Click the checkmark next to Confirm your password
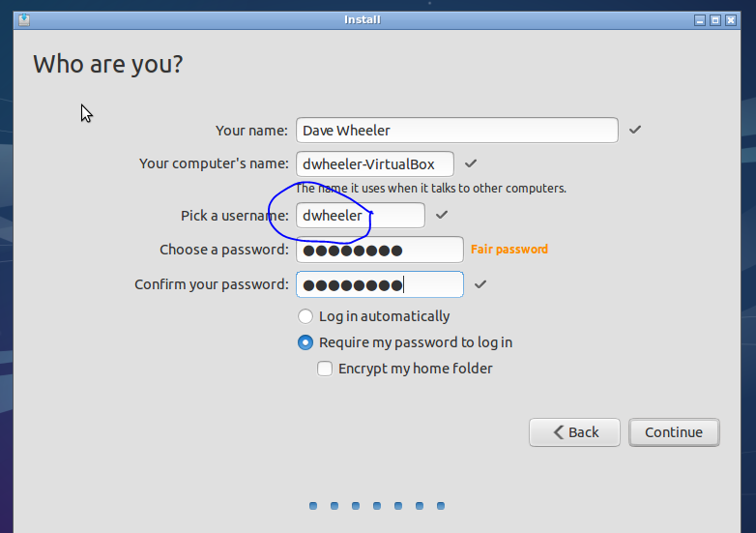 480,284
